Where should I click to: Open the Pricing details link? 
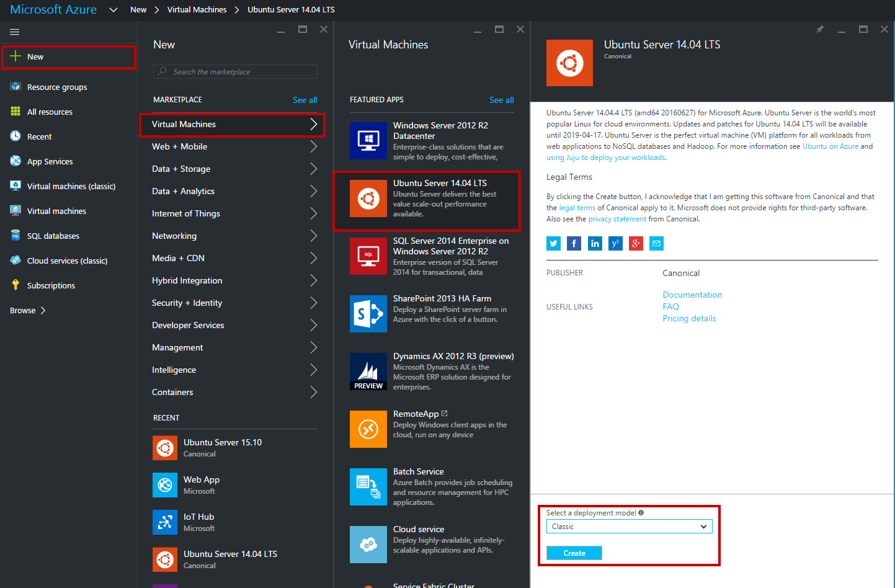click(x=689, y=318)
